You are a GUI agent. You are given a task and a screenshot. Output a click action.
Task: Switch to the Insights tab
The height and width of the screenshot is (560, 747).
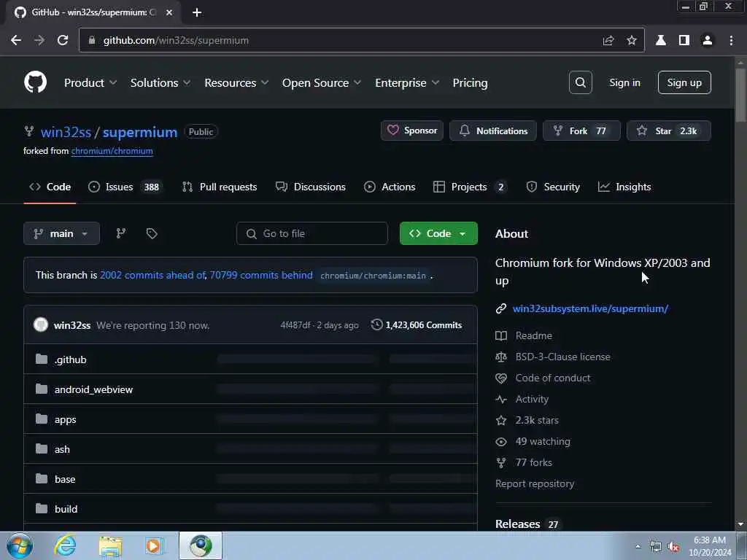pyautogui.click(x=624, y=187)
